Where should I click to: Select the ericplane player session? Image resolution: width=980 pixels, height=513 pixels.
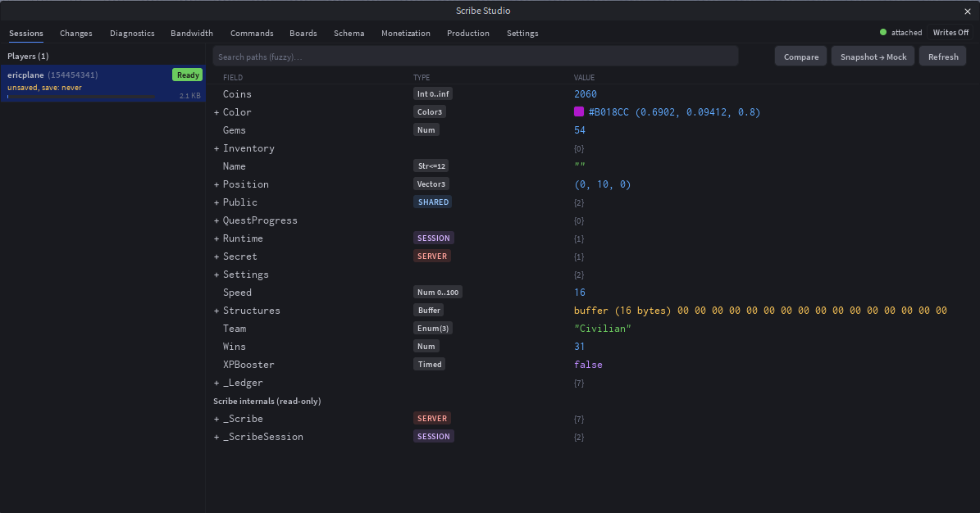(103, 84)
